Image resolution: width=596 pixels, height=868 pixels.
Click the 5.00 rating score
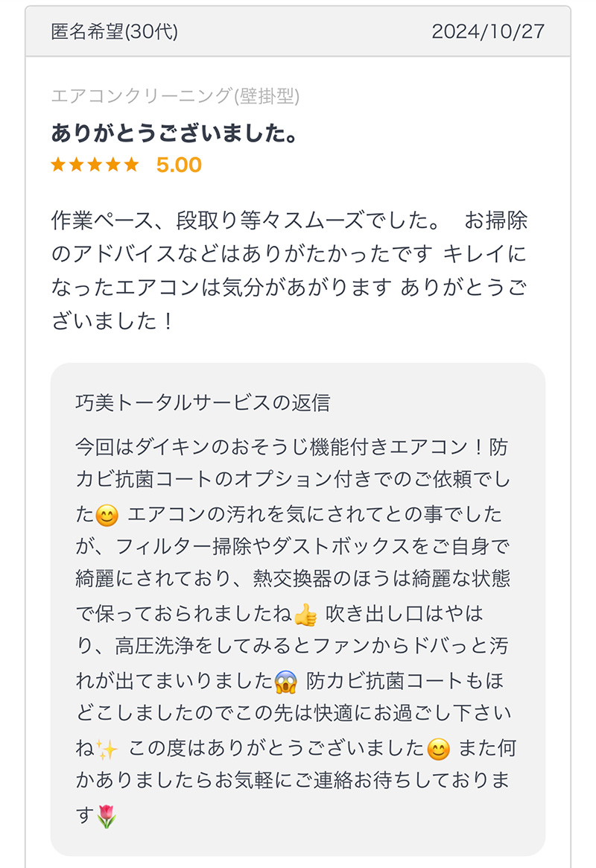coord(179,165)
